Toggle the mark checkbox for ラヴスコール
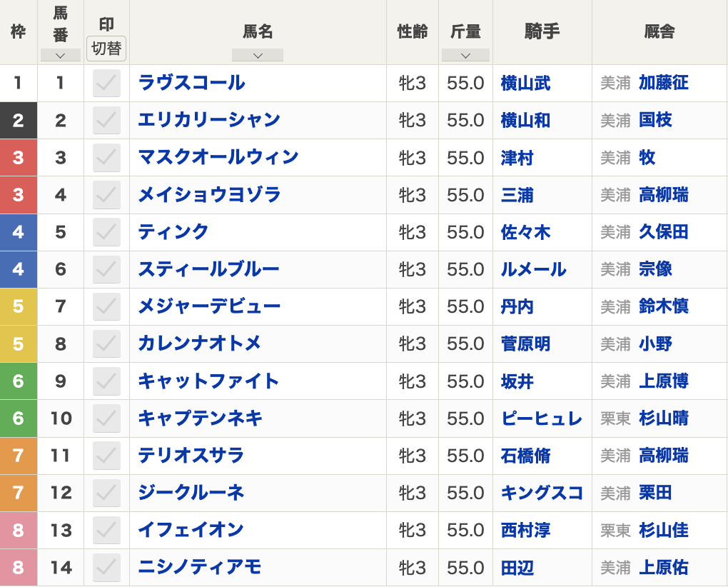 106,83
